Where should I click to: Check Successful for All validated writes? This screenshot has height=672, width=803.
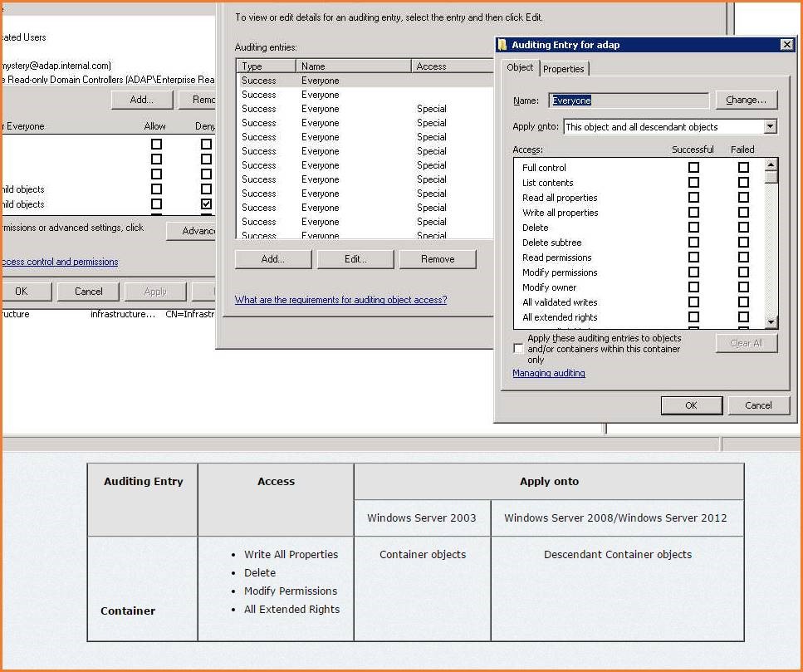coord(693,302)
